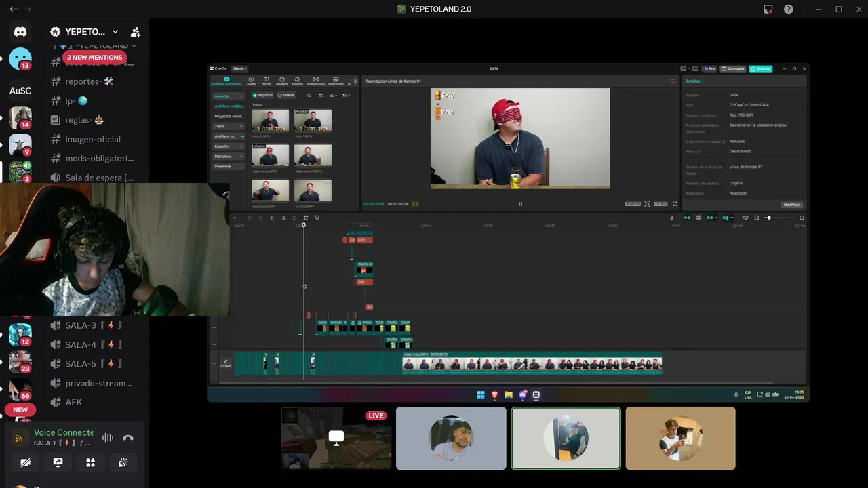The width and height of the screenshot is (868, 488).
Task: Open CapCut Audio tab in the stream
Action: click(251, 81)
